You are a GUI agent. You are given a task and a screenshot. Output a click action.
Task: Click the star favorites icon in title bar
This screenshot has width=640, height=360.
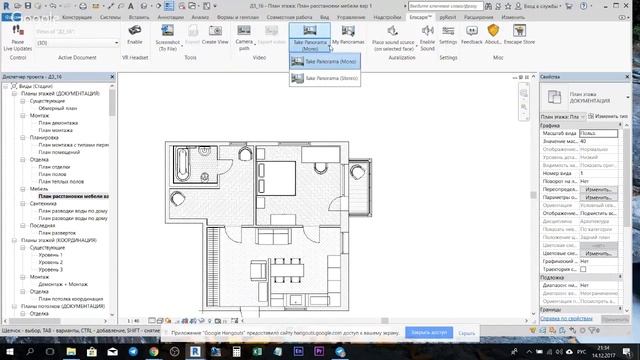click(x=508, y=6)
